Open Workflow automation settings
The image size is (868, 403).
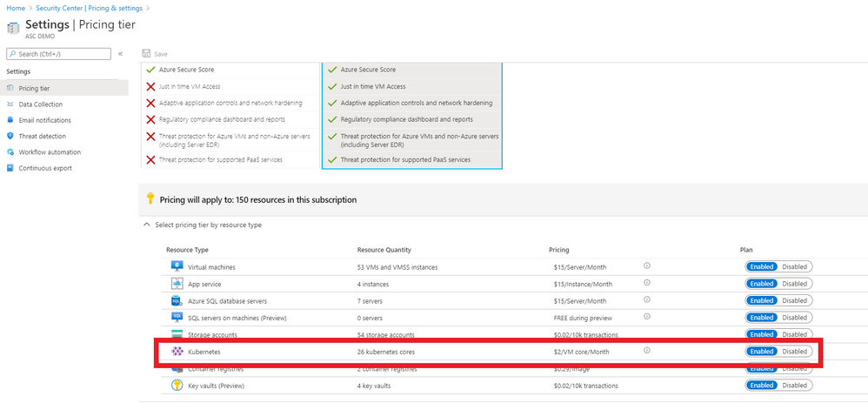[50, 152]
